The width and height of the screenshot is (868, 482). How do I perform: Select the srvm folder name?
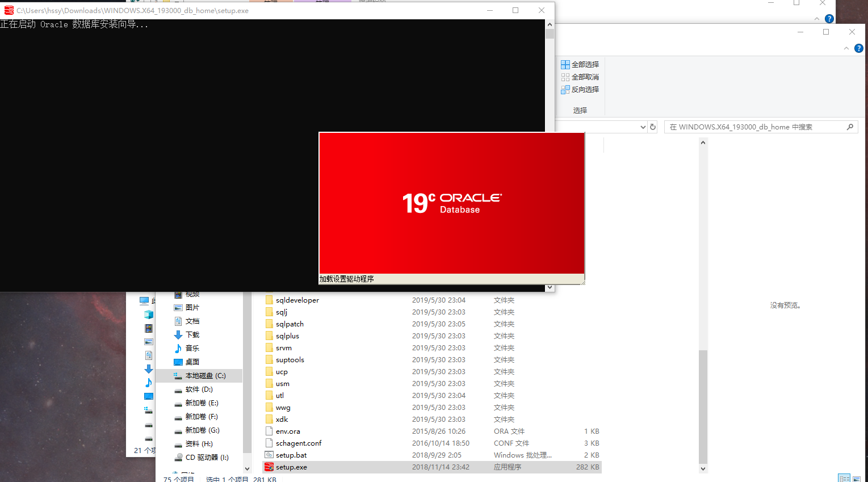pyautogui.click(x=284, y=348)
